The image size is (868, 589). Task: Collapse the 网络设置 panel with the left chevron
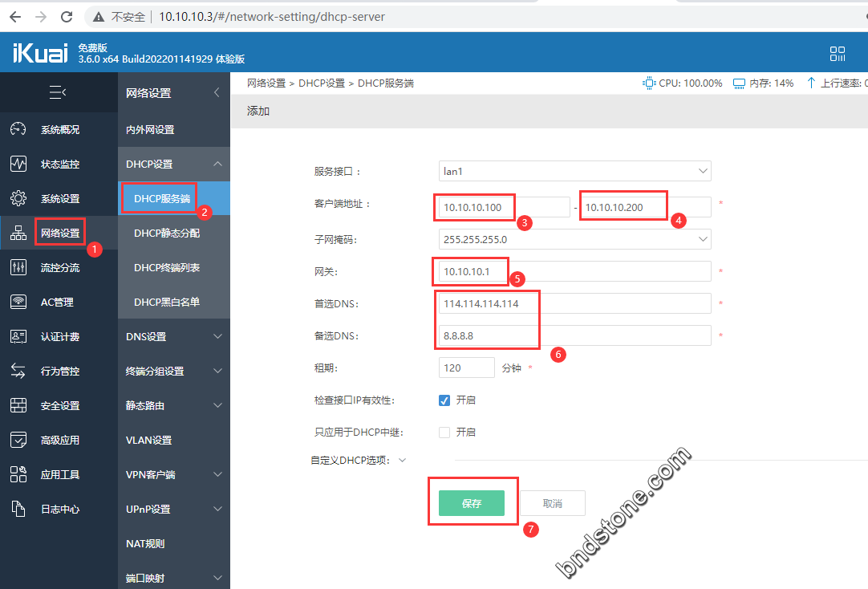tap(217, 92)
